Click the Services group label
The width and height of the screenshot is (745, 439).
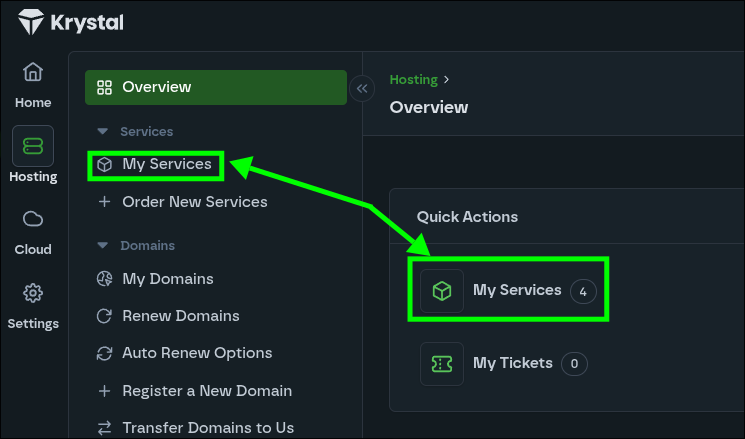pyautogui.click(x=146, y=132)
